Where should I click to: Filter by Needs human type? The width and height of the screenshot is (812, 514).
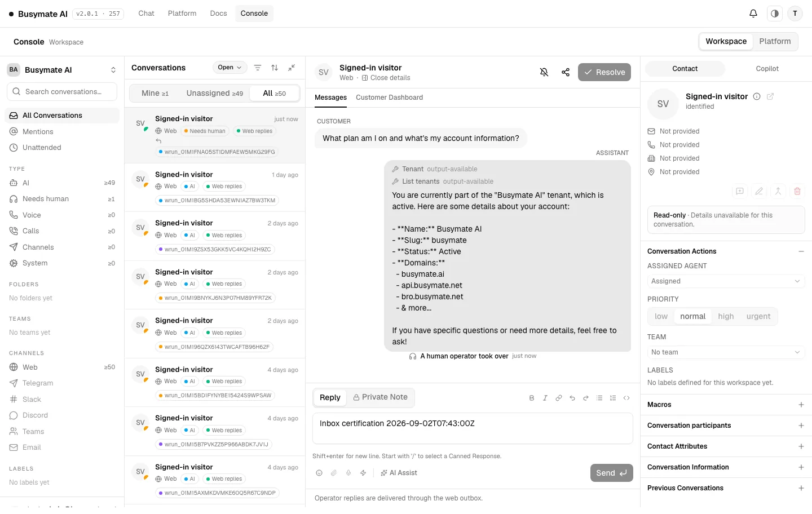click(62, 199)
